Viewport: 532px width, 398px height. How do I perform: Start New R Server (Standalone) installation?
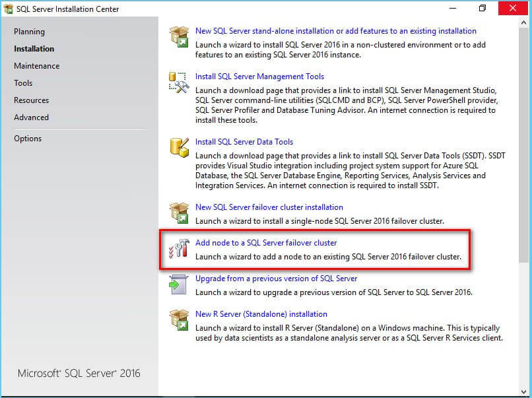(x=261, y=314)
